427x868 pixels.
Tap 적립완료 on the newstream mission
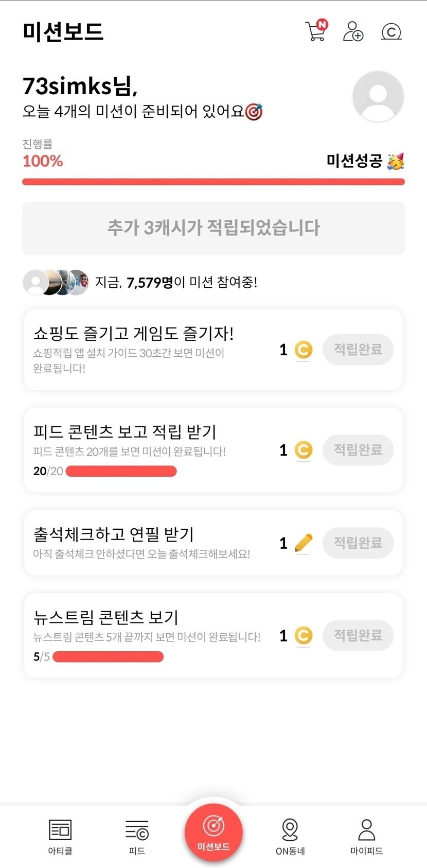click(x=358, y=635)
